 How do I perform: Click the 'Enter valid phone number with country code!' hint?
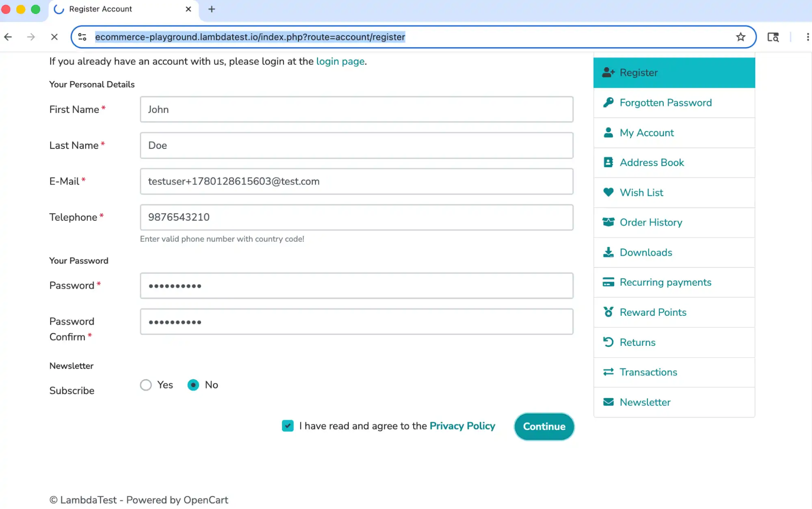point(222,239)
